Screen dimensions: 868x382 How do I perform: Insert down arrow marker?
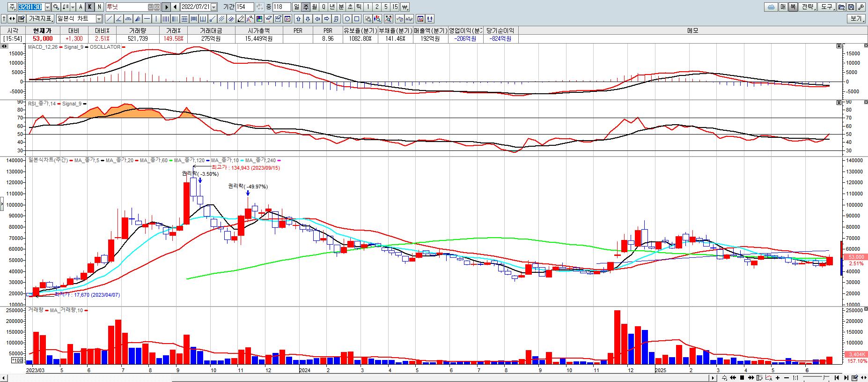[308, 19]
